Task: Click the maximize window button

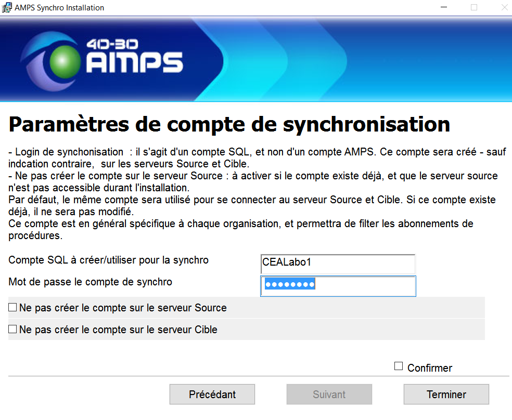Action: click(x=474, y=8)
